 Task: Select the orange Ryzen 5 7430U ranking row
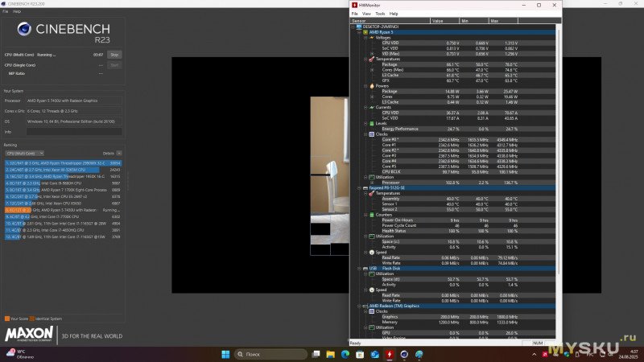point(63,210)
